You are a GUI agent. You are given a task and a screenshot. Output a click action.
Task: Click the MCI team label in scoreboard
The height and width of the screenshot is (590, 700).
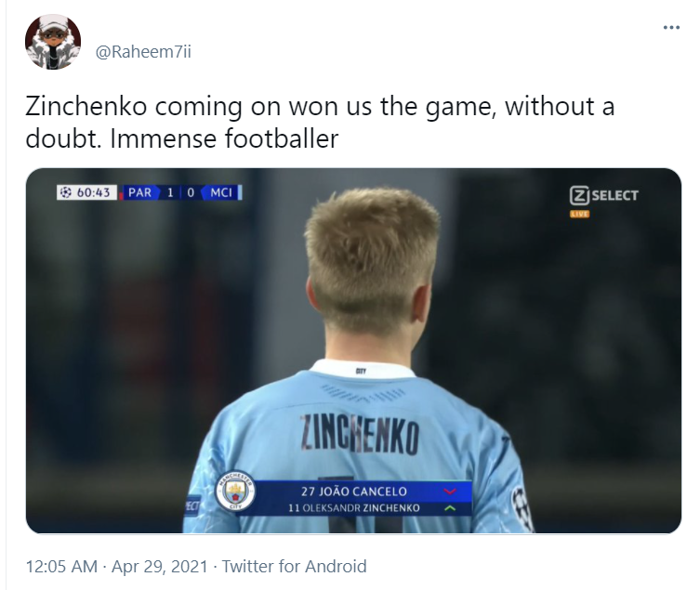coord(221,192)
